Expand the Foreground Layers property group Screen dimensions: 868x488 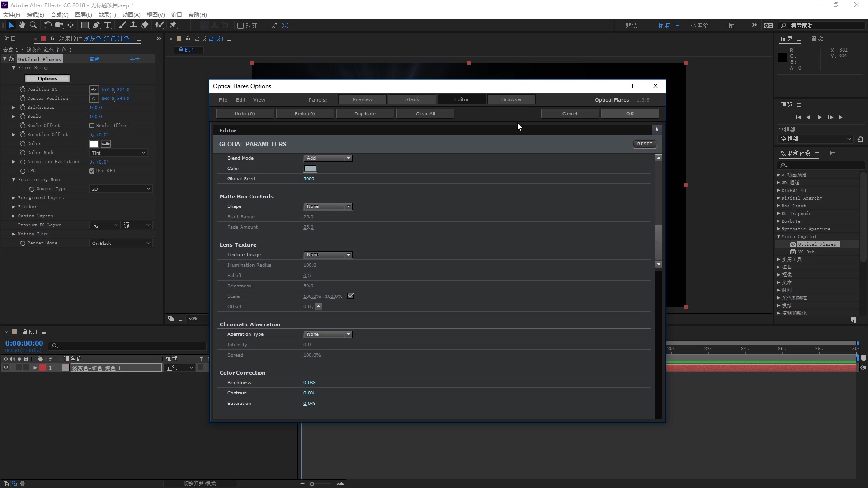tap(14, 198)
